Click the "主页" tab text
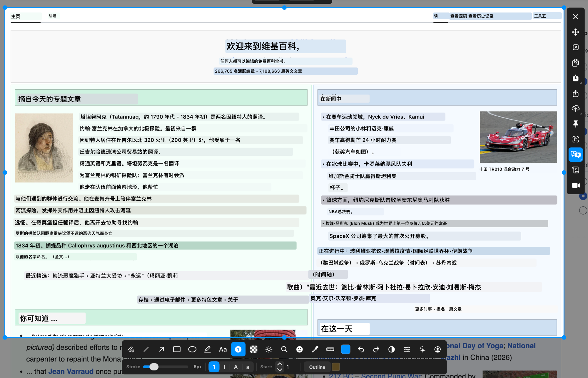The image size is (588, 378). click(16, 16)
